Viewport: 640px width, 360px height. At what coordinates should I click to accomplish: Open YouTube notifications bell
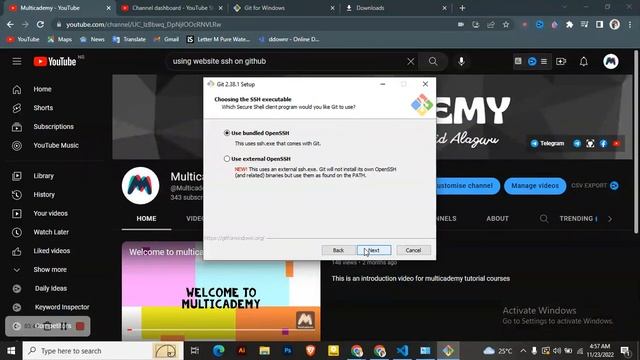click(x=584, y=62)
